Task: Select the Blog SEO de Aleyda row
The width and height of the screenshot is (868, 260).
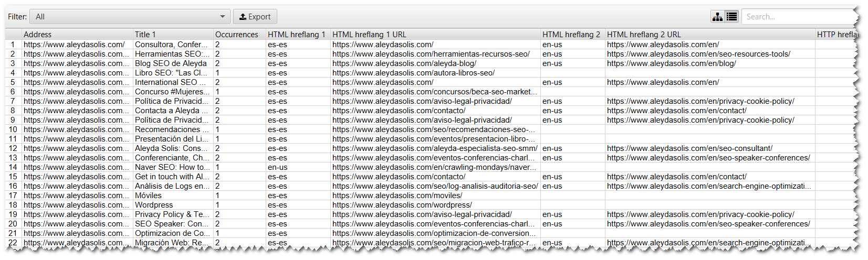Action: 171,63
